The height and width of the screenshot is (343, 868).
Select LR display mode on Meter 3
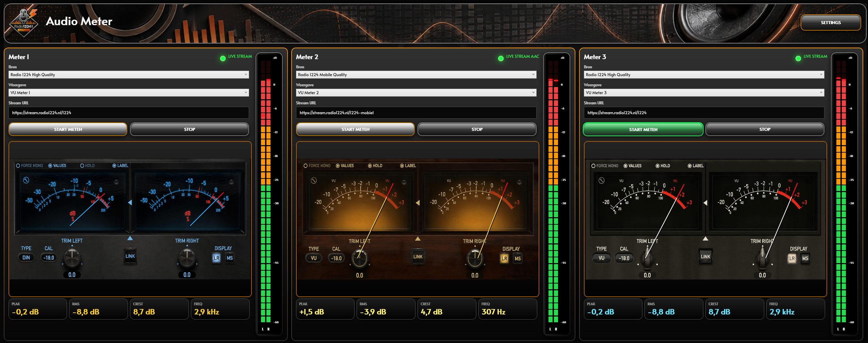(792, 258)
